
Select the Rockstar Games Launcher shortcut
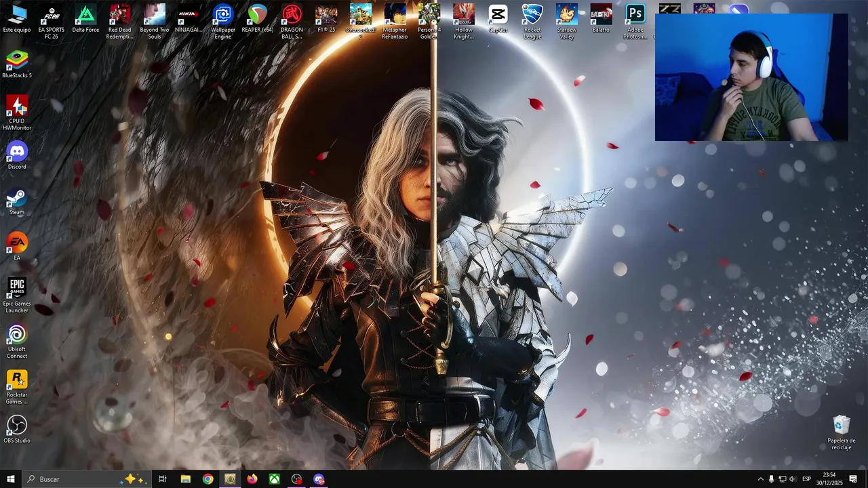pos(17,387)
